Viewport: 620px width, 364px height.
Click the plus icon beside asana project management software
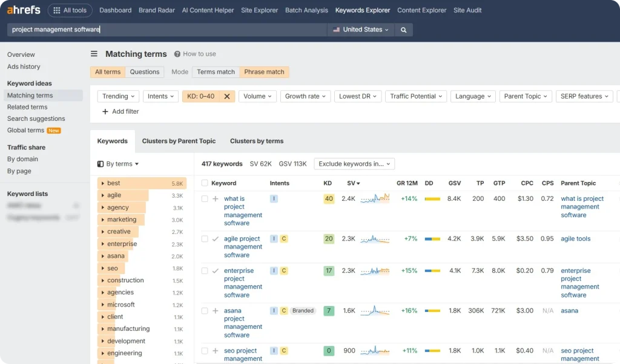[x=216, y=310]
